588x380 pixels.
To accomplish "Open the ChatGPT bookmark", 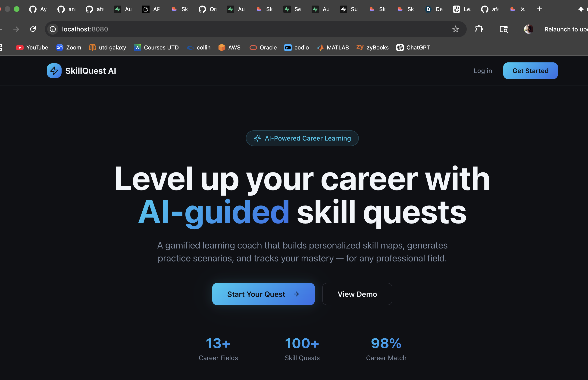I will [x=413, y=47].
